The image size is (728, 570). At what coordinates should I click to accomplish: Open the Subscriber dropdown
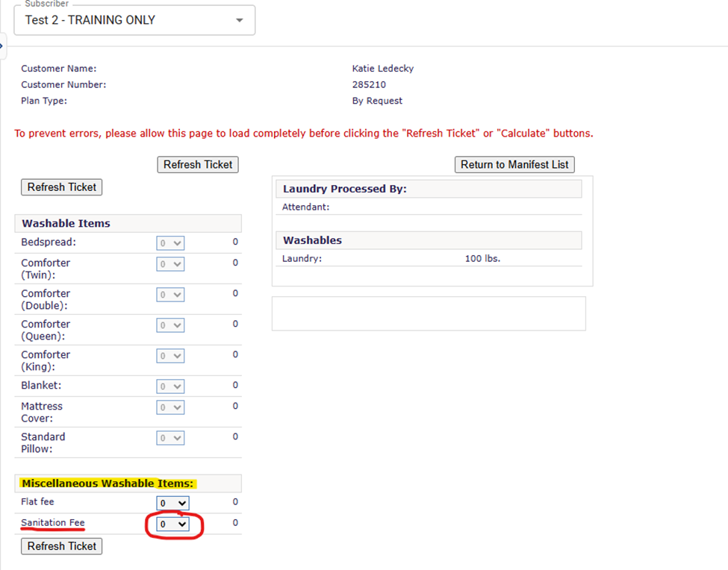tap(134, 20)
